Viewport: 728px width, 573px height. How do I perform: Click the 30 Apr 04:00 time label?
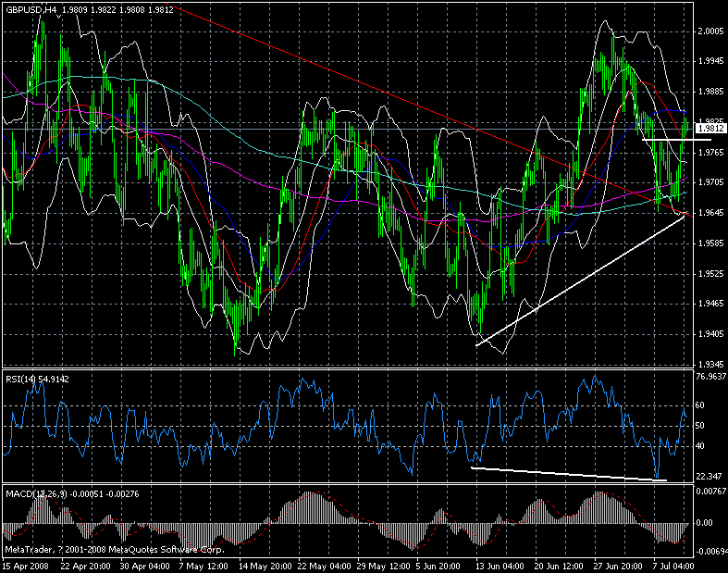(144, 566)
